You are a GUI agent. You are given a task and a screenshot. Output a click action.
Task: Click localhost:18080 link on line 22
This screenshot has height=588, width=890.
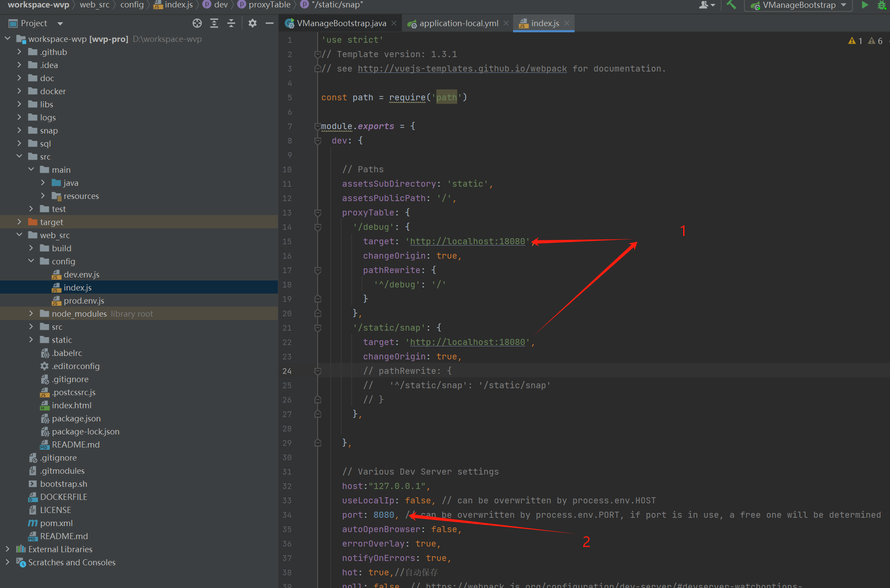click(468, 342)
